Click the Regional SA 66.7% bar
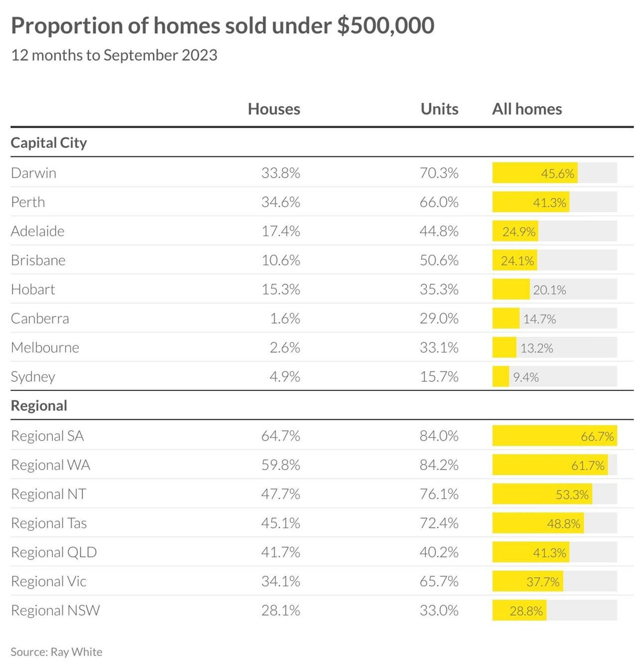 coord(554,436)
